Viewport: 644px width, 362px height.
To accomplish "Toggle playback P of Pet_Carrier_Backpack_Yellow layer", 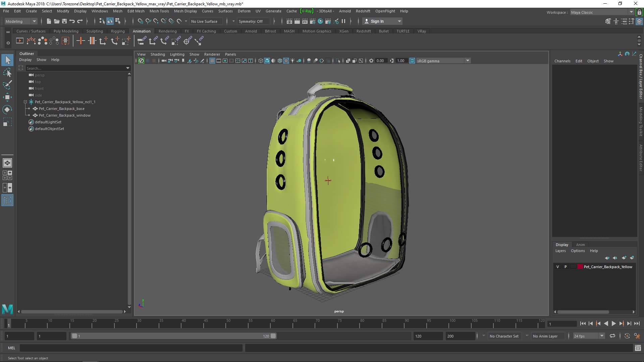I will (565, 267).
